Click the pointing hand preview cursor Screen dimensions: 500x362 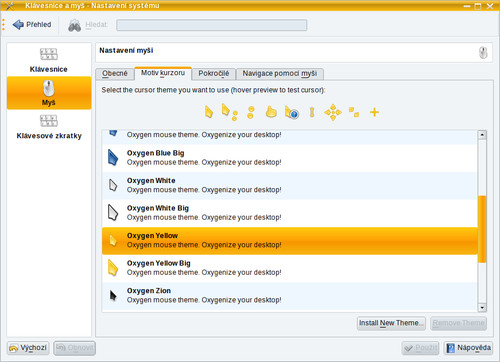click(x=271, y=112)
